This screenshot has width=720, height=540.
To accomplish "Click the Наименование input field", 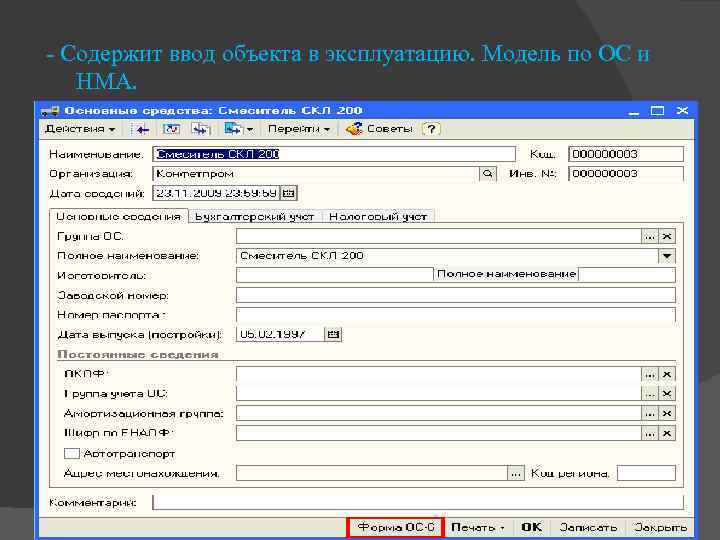I will (x=334, y=154).
